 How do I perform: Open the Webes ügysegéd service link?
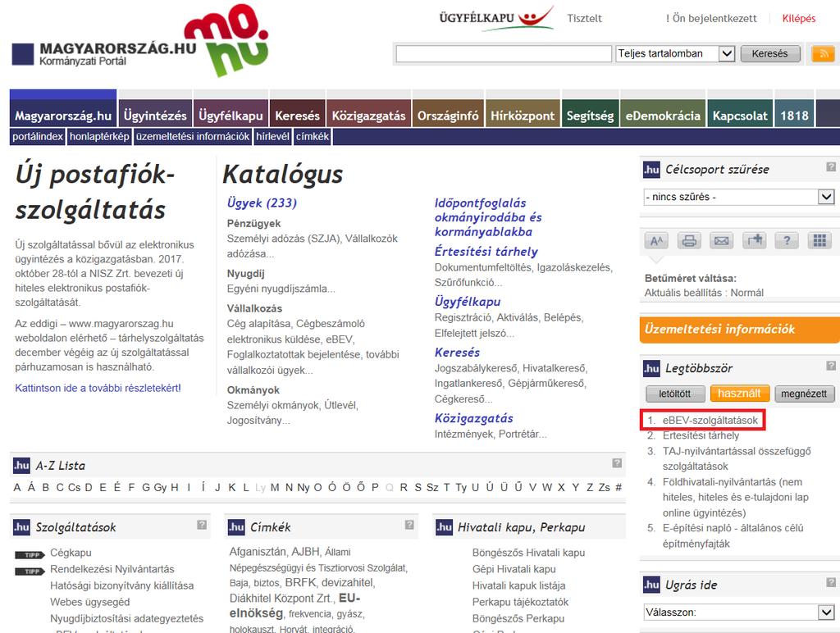[90, 602]
